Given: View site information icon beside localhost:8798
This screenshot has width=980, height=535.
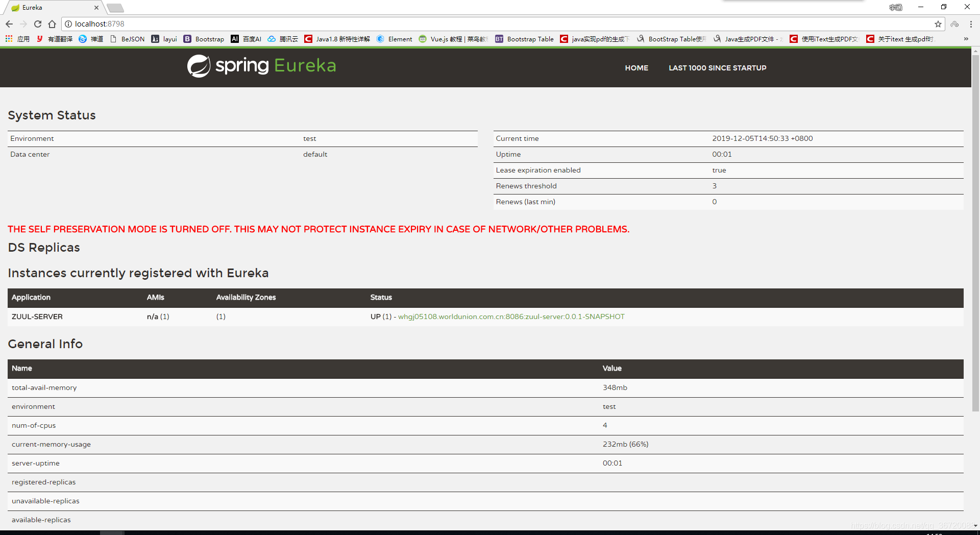Looking at the screenshot, I should (x=68, y=24).
